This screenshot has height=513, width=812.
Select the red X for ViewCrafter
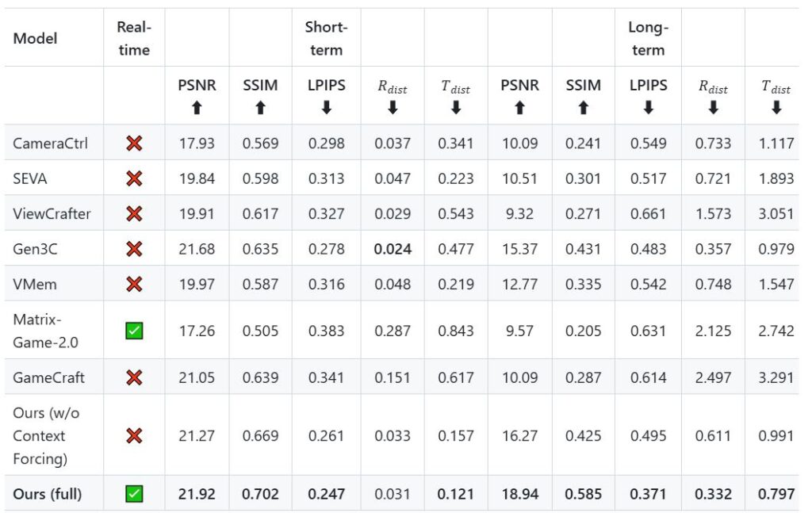(x=134, y=213)
